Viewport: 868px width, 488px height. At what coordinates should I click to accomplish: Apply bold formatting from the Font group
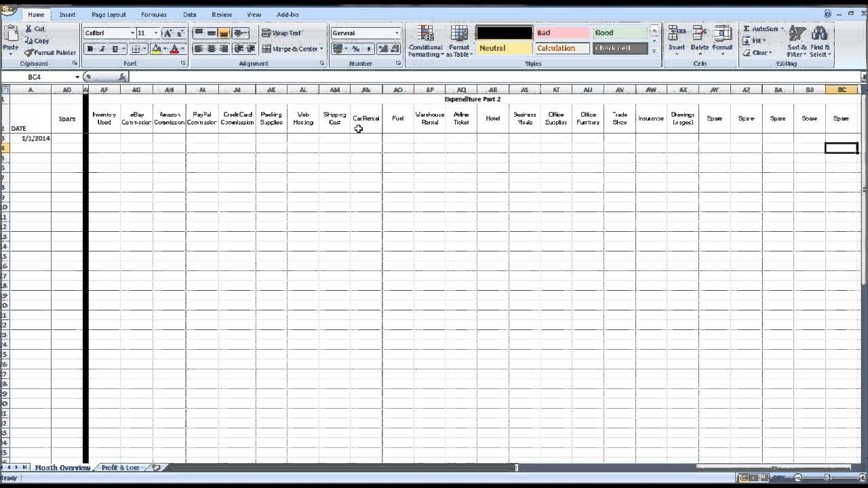click(x=90, y=48)
